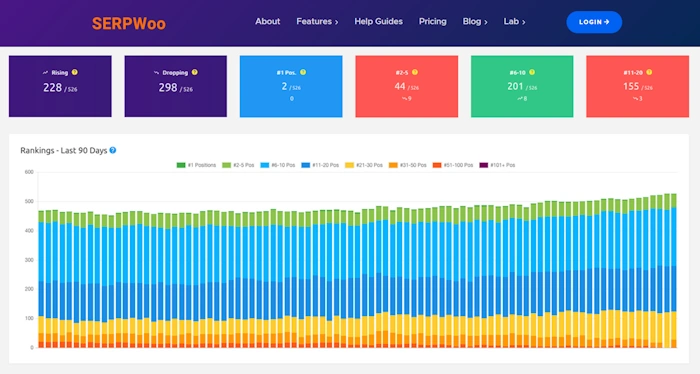The width and height of the screenshot is (700, 374).
Task: Select the #2-5 card showing 44
Action: coord(407,86)
